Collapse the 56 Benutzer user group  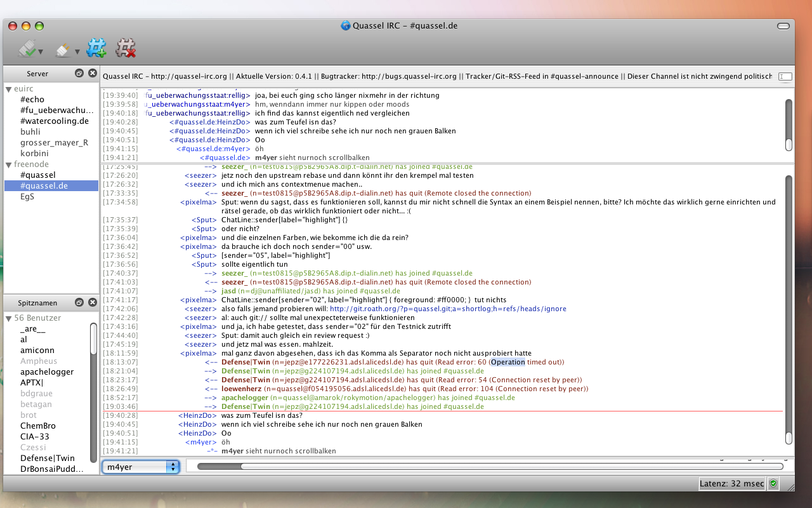coord(9,318)
